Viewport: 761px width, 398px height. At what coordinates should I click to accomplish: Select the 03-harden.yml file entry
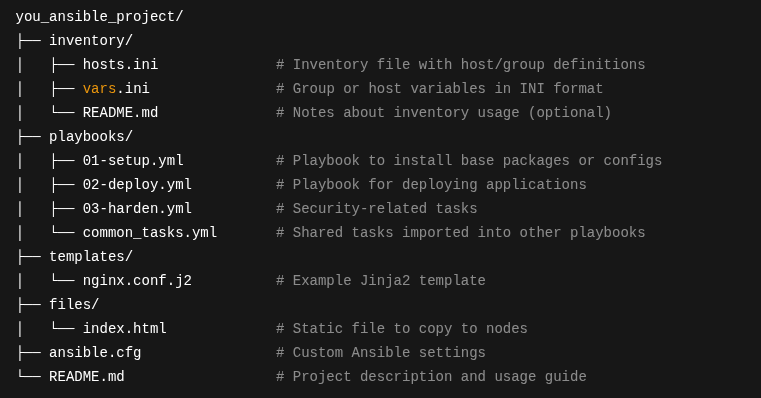[x=137, y=208]
